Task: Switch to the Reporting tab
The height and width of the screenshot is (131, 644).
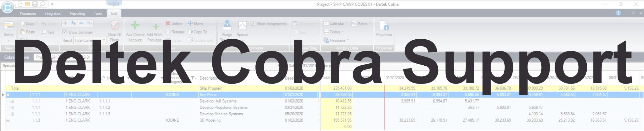Action: coord(77,13)
